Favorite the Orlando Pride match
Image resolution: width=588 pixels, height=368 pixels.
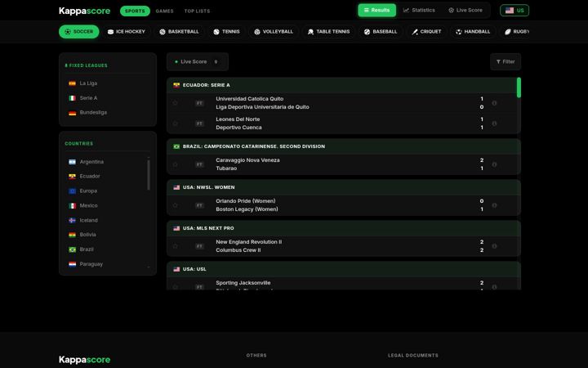[x=175, y=205]
